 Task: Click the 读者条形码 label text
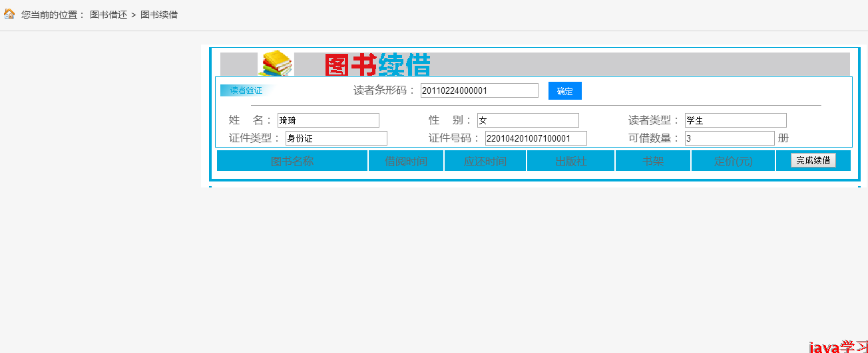click(384, 90)
